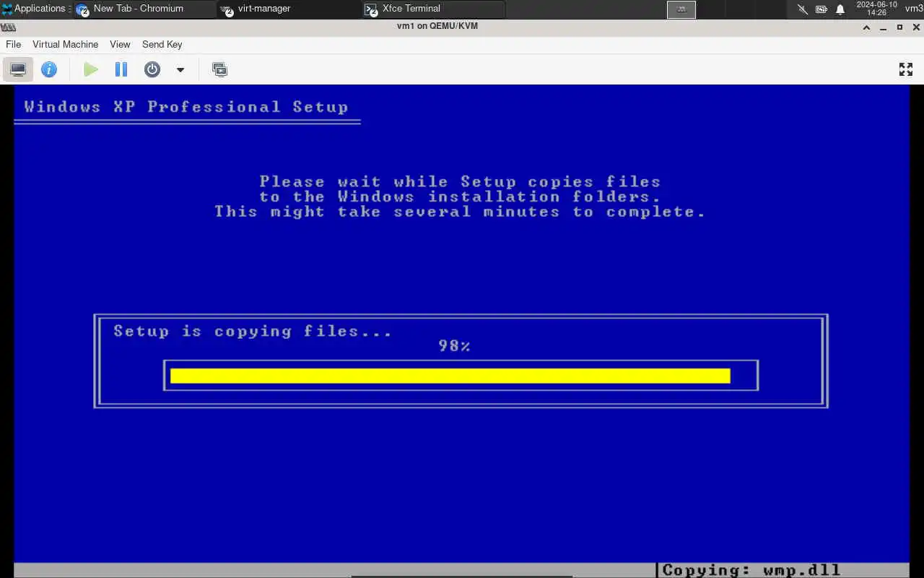This screenshot has height=578, width=924.
Task: Click 'This might take several minutes to complete.'
Action: (460, 212)
